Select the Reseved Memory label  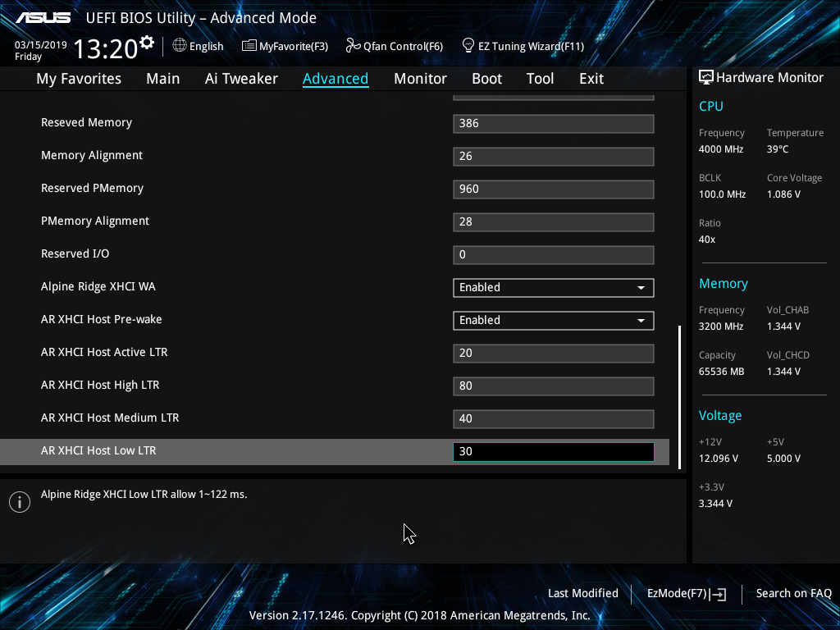click(86, 123)
